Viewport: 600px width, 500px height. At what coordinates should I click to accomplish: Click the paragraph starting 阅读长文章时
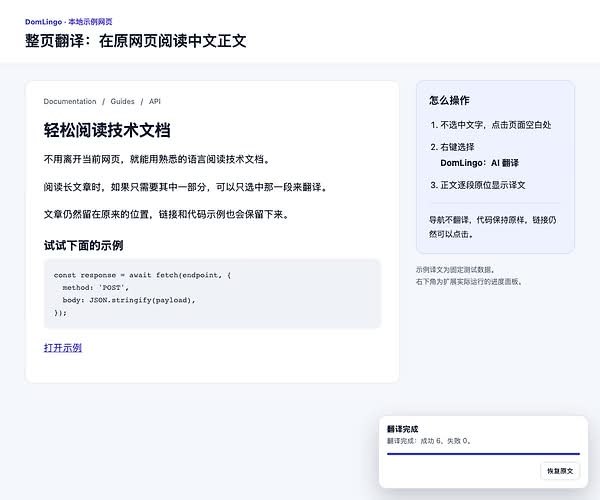coord(186,187)
